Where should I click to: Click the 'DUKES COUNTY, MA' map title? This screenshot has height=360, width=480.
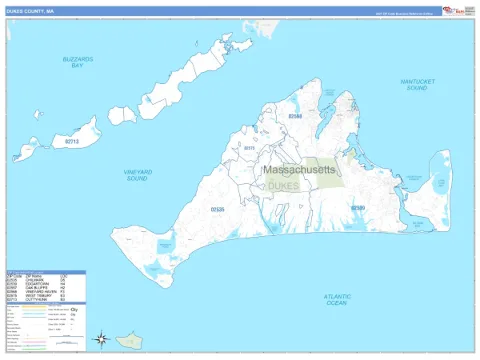pyautogui.click(x=30, y=11)
